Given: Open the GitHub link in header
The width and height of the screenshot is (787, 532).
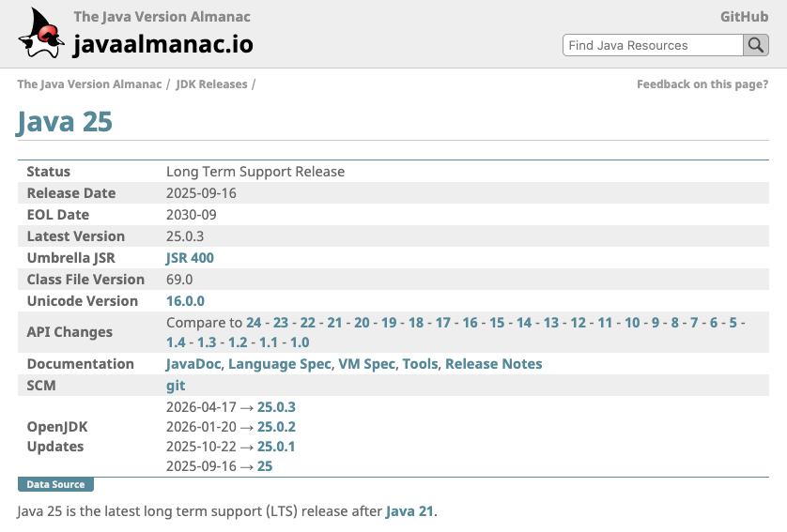Looking at the screenshot, I should 745,17.
